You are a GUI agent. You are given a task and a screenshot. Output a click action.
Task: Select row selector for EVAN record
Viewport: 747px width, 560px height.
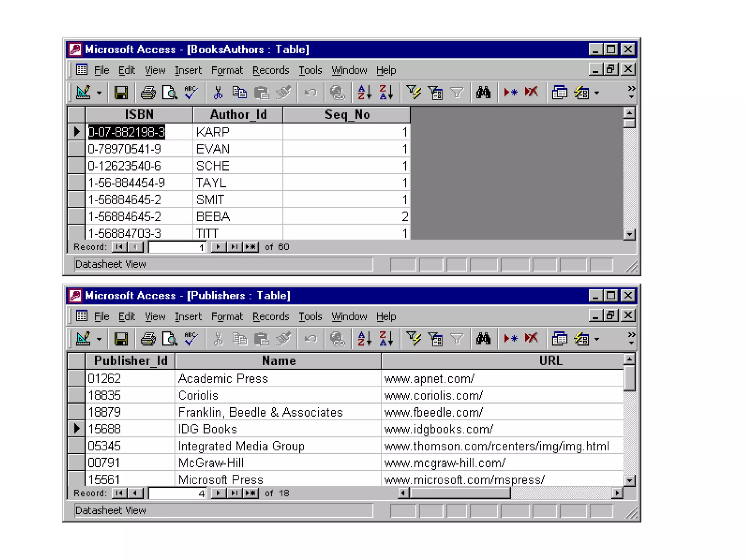pos(77,149)
